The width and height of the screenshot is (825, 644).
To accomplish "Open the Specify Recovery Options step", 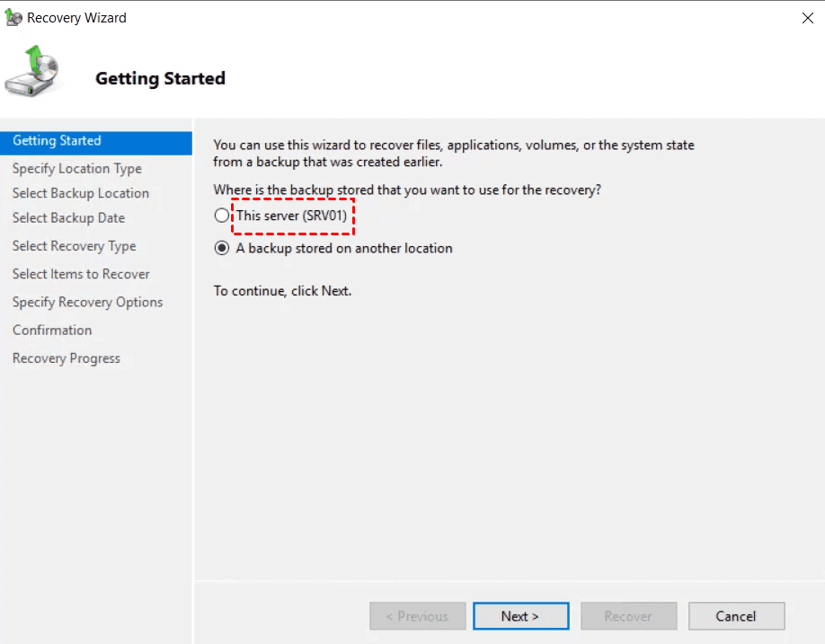I will click(x=87, y=302).
